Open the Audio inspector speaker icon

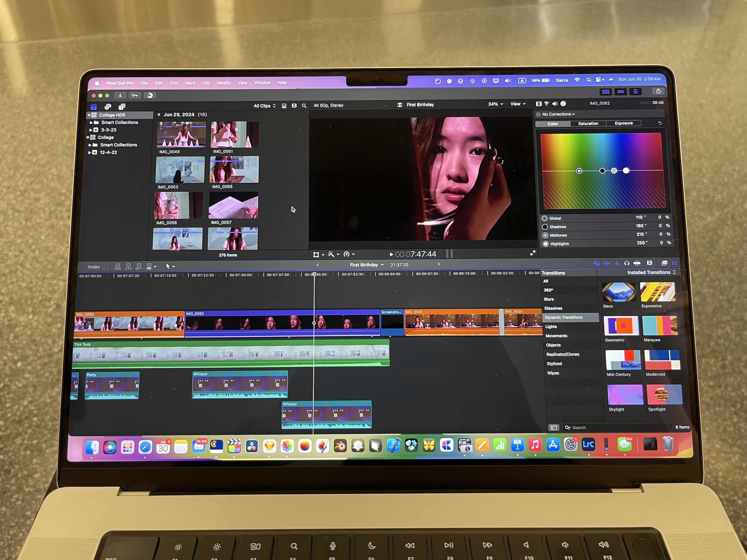(555, 104)
